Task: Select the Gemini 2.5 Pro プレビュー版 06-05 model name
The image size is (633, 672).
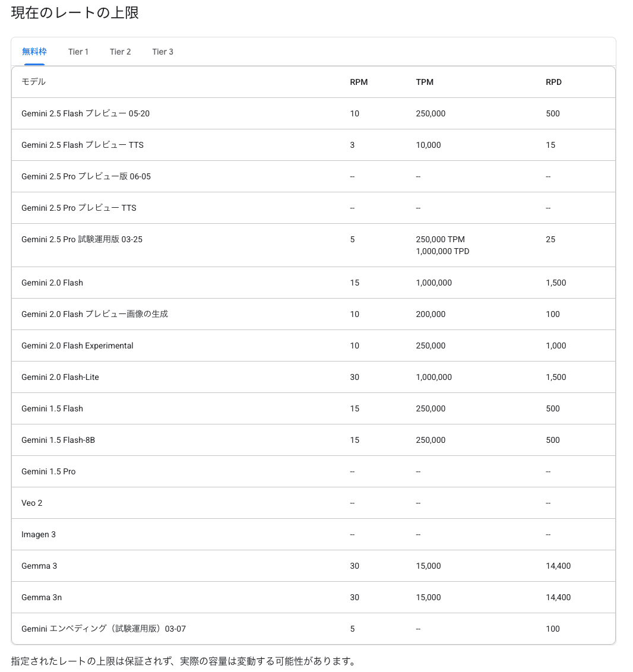Action: [86, 176]
